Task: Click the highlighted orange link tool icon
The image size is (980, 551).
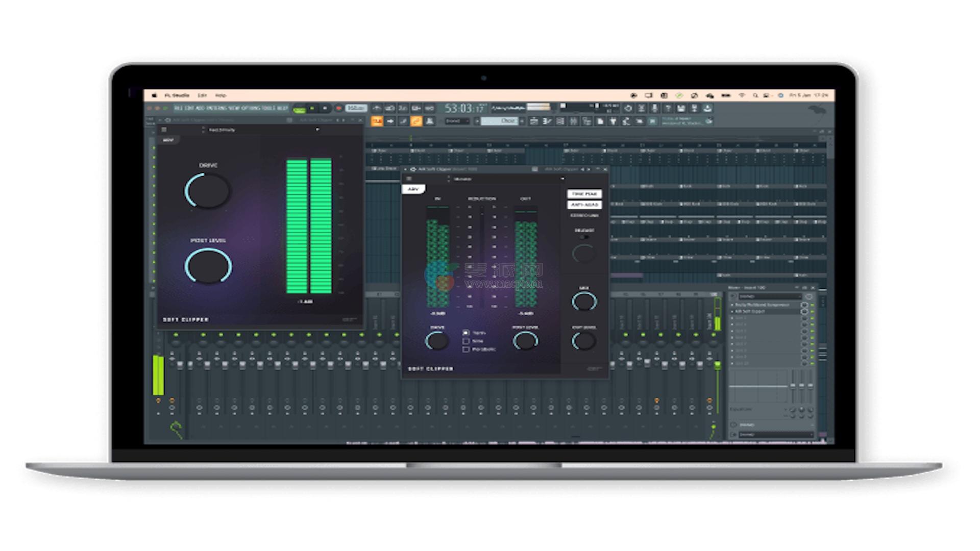Action: click(416, 121)
